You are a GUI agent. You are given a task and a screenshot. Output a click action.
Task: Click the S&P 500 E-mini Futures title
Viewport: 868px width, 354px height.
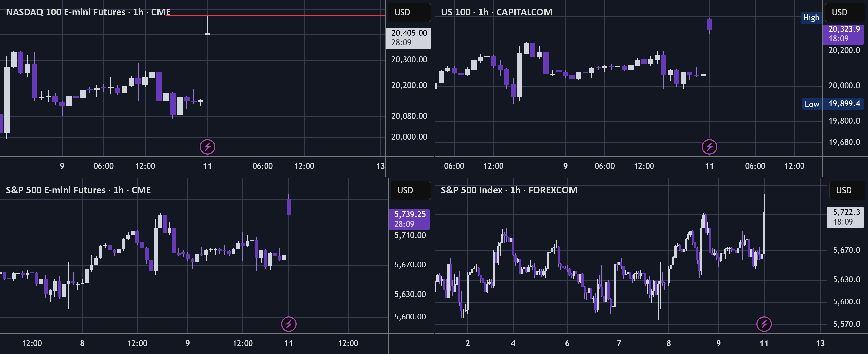tap(78, 190)
